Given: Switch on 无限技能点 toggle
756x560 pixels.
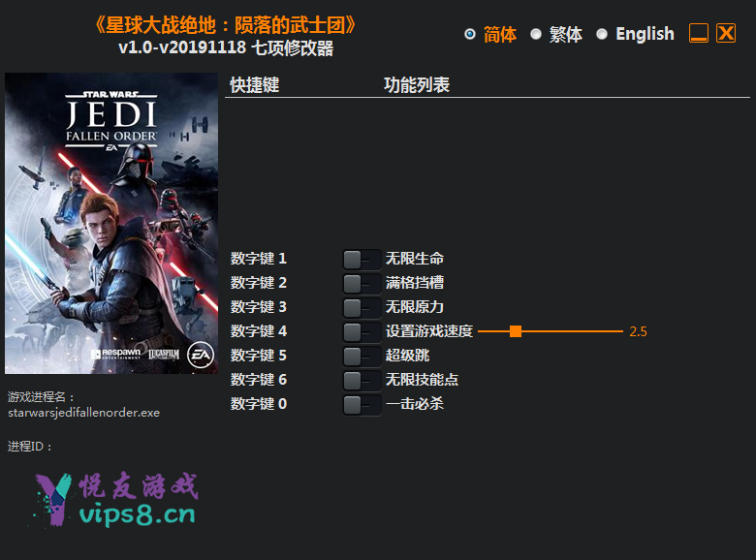Looking at the screenshot, I should 362,380.
